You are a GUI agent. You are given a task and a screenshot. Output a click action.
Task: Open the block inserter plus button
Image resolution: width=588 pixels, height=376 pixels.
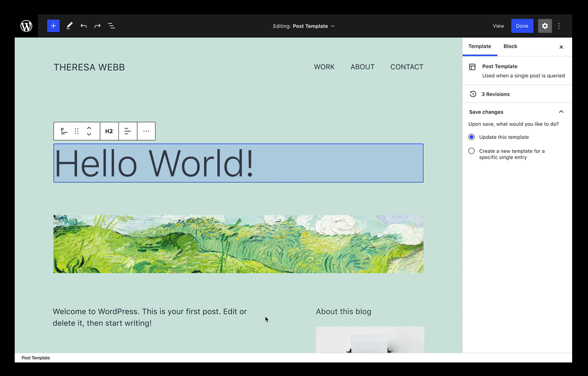[53, 26]
